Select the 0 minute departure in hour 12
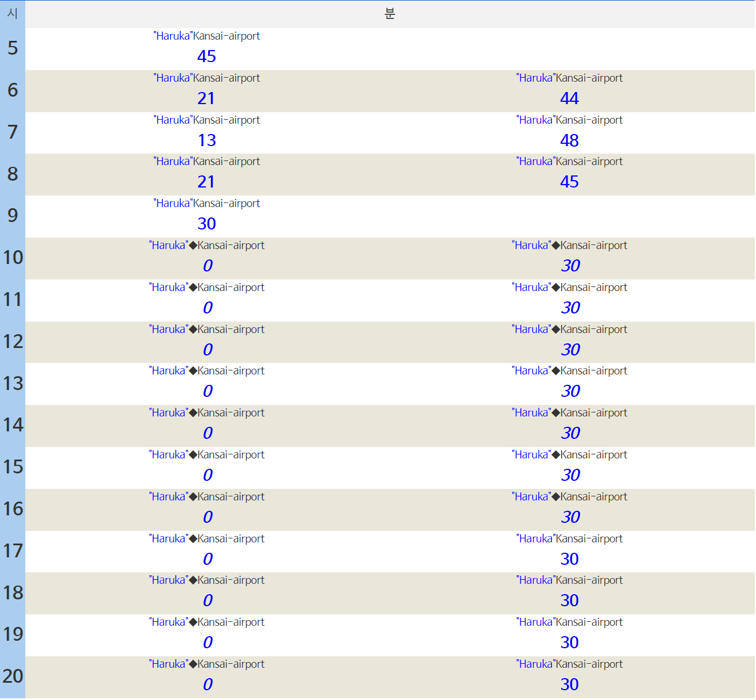 coord(208,350)
